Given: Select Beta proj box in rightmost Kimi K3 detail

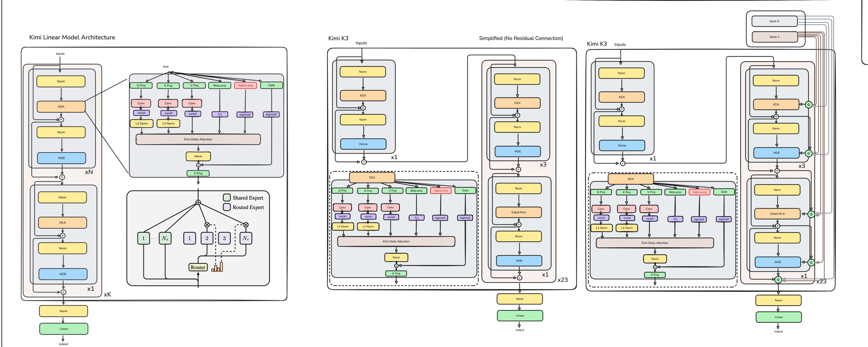Looking at the screenshot, I should (x=675, y=192).
